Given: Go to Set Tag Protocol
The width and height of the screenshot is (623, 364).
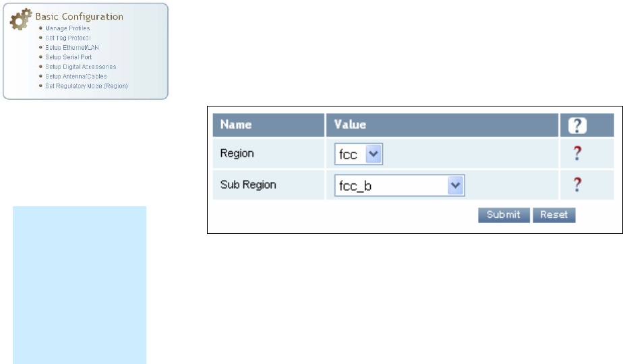Looking at the screenshot, I should [68, 38].
